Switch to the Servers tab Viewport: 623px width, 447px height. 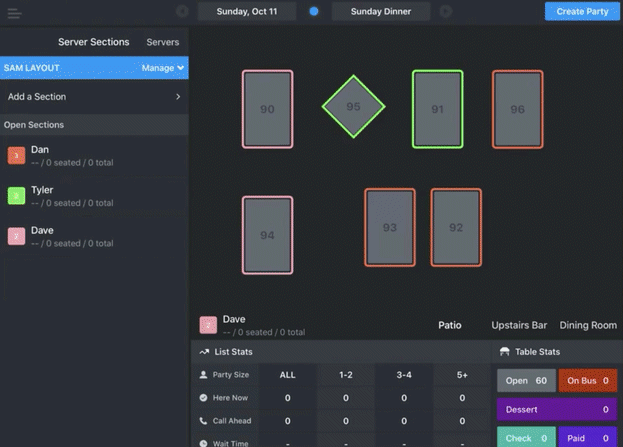coord(163,42)
